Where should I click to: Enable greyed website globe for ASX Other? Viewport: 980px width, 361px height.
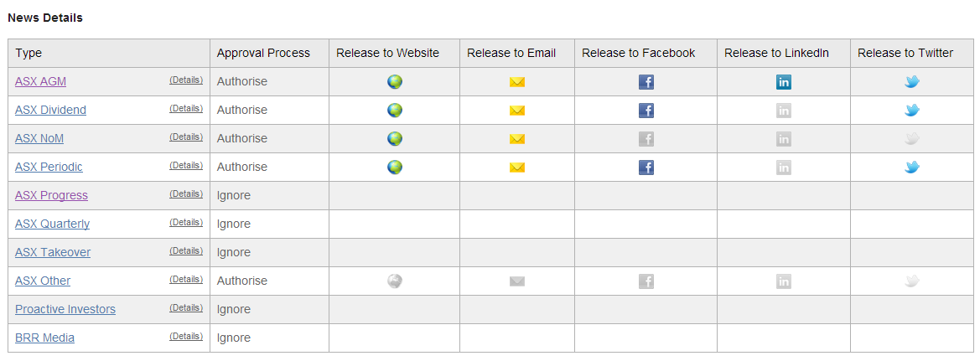tap(394, 281)
